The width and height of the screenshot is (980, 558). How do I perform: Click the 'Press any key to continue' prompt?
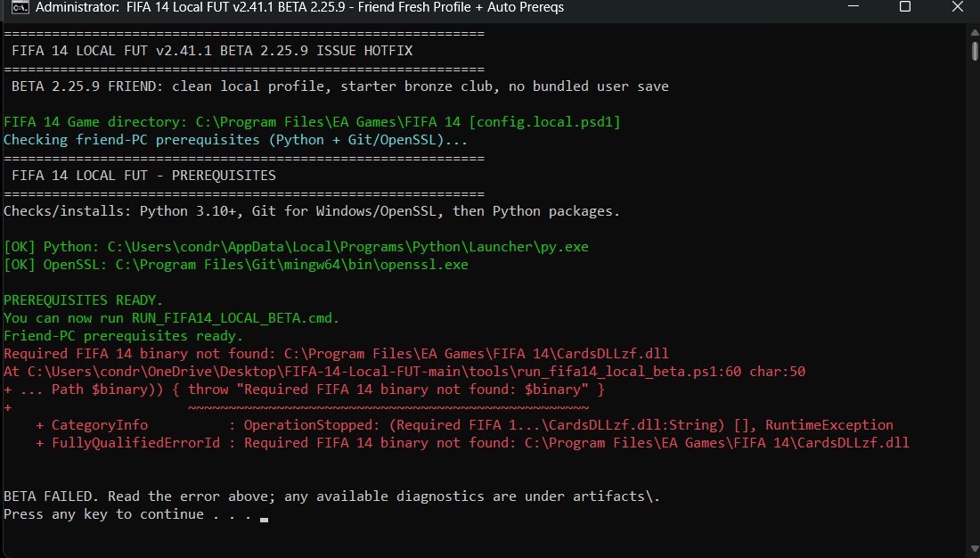(127, 514)
